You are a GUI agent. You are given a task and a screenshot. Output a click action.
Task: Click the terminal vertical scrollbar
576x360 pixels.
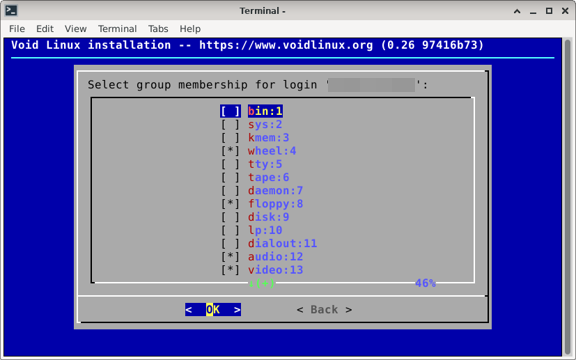pyautogui.click(x=567, y=197)
